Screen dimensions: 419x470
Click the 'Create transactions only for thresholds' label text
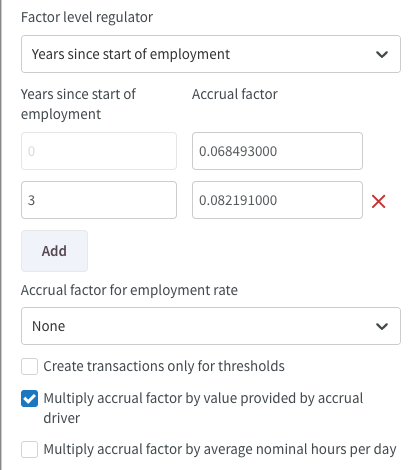[164, 366]
